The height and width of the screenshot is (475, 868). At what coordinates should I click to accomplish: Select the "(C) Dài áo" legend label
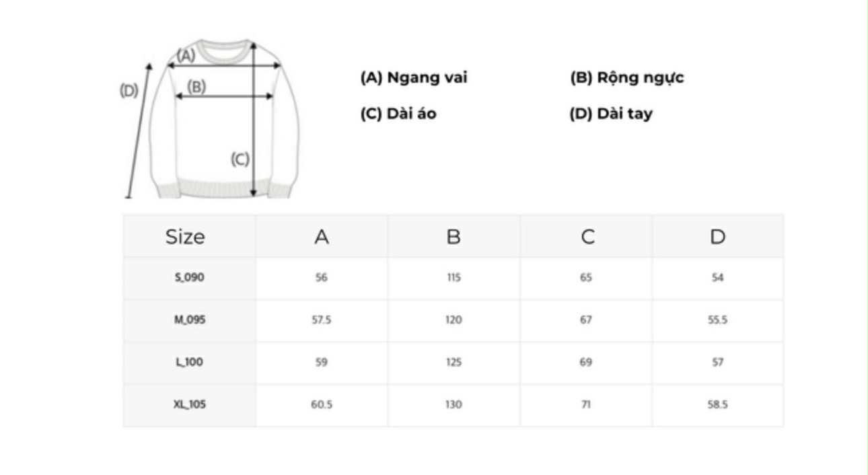coord(398,114)
